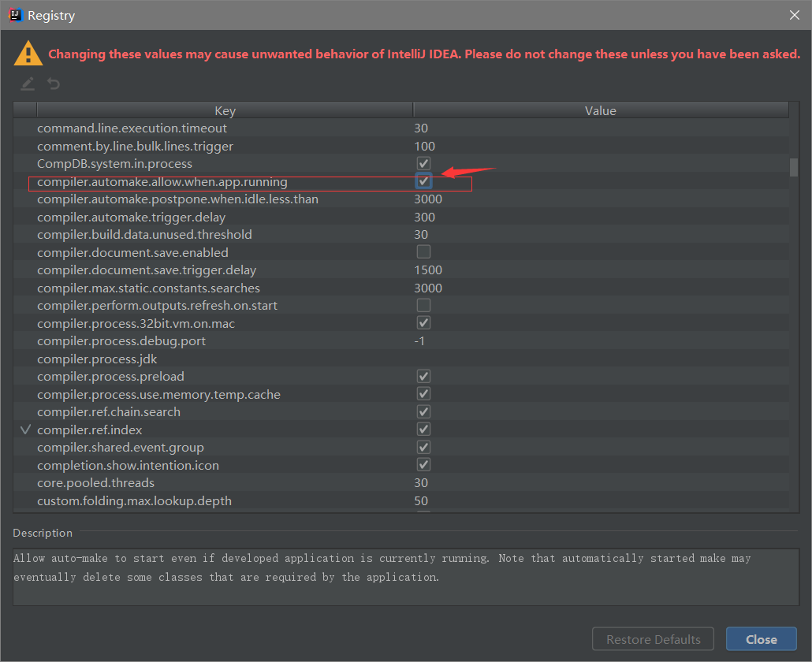Screen dimensions: 812x662
Task: Click value 30 for command.line.execution.timeout
Action: (x=421, y=128)
